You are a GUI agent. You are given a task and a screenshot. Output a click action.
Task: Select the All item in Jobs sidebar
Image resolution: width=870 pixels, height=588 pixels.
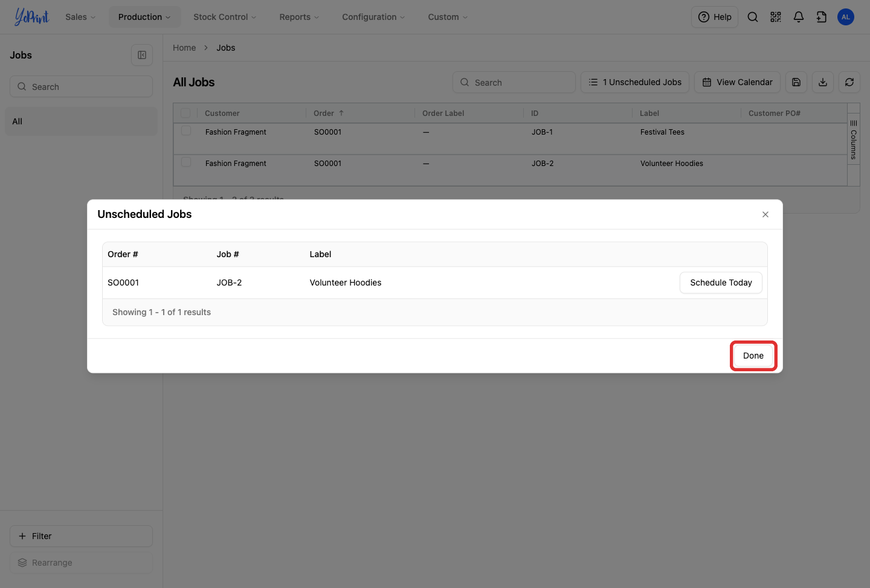(81, 121)
